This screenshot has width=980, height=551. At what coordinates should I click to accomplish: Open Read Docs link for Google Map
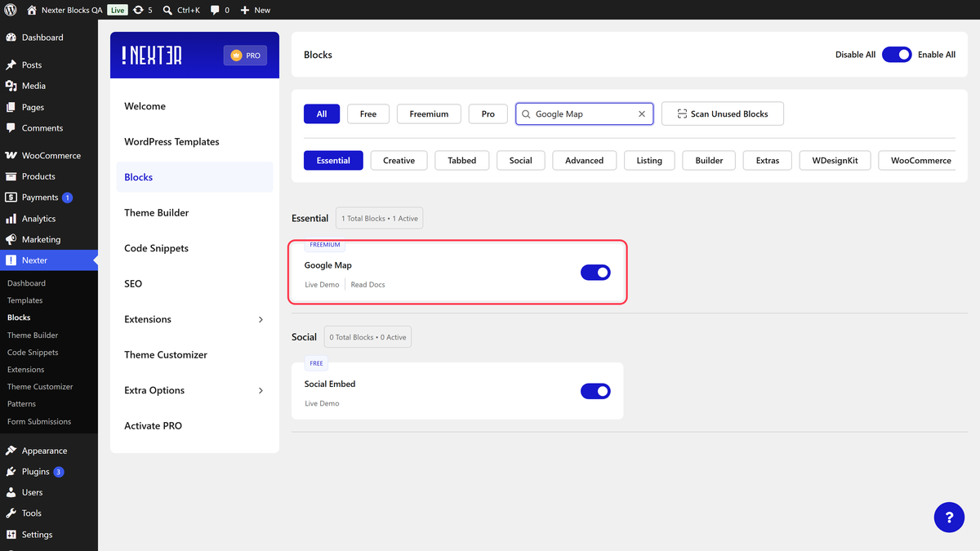coord(368,285)
